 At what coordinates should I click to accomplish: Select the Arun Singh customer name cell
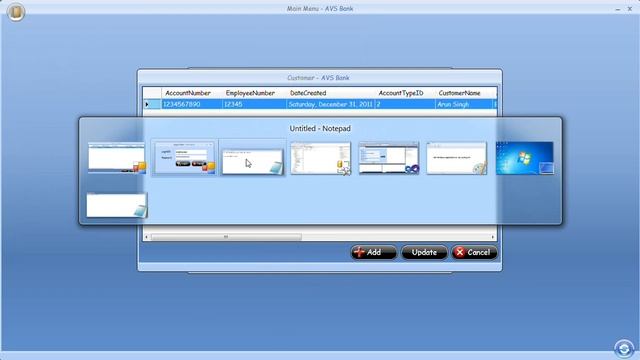coord(464,104)
